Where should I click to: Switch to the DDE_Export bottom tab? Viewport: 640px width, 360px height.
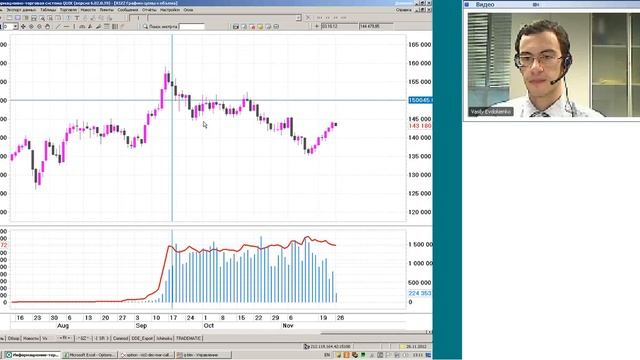[142, 338]
